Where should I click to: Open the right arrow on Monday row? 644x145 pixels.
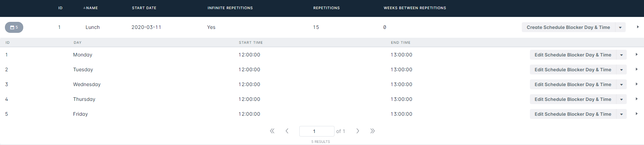pyautogui.click(x=637, y=54)
